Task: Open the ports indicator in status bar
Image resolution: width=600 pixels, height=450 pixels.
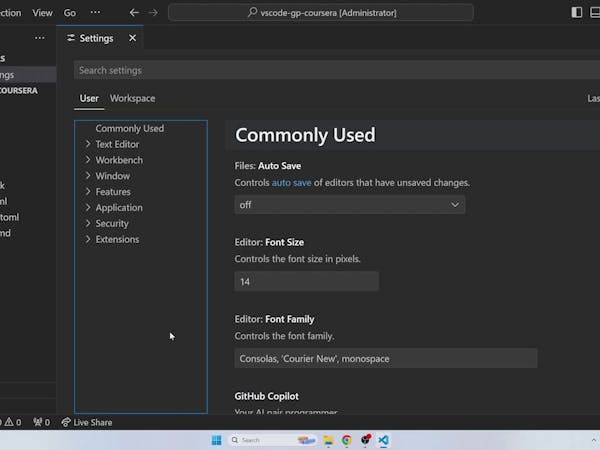Action: (x=42, y=422)
